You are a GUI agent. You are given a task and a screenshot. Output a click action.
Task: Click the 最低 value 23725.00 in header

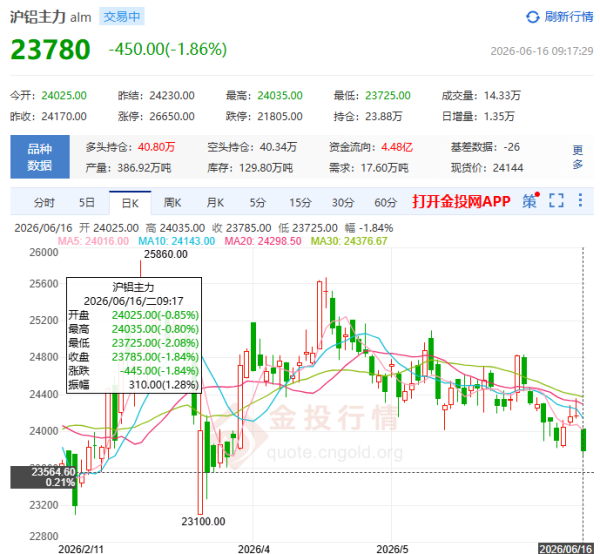click(x=388, y=95)
